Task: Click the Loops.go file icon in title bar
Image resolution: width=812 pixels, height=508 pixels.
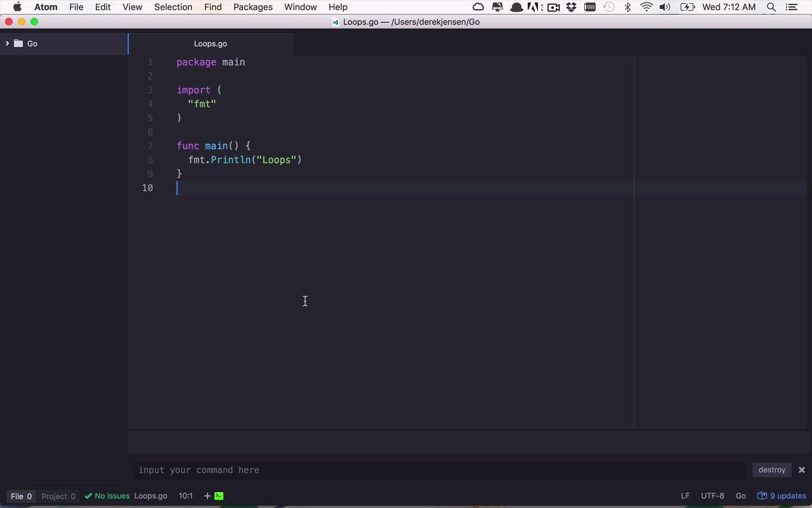Action: pos(336,22)
